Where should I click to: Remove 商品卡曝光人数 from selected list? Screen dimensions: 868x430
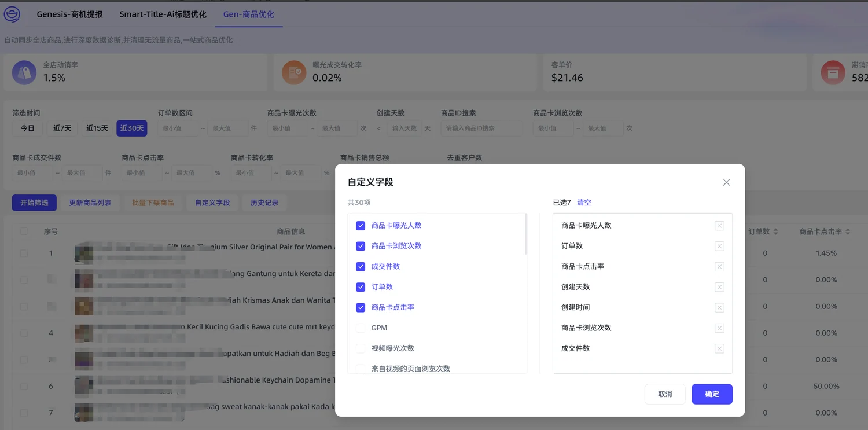point(719,226)
